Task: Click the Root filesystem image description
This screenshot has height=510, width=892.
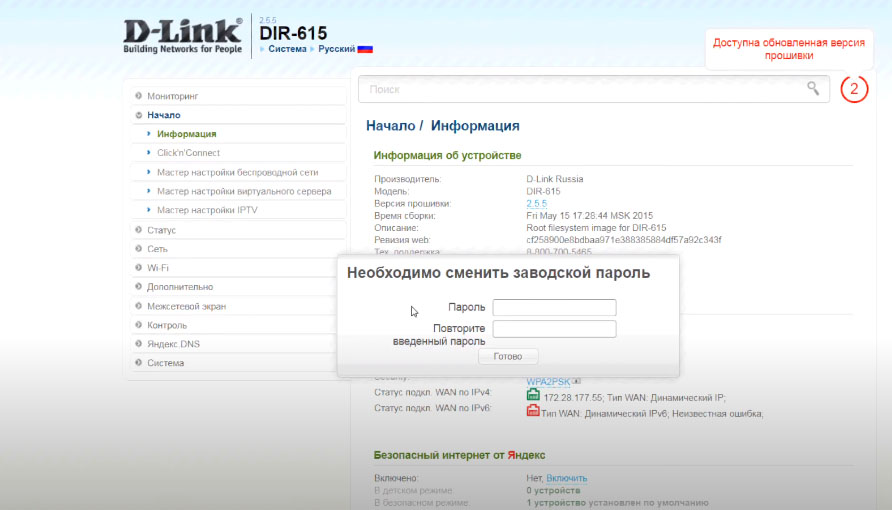Action: (x=596, y=228)
